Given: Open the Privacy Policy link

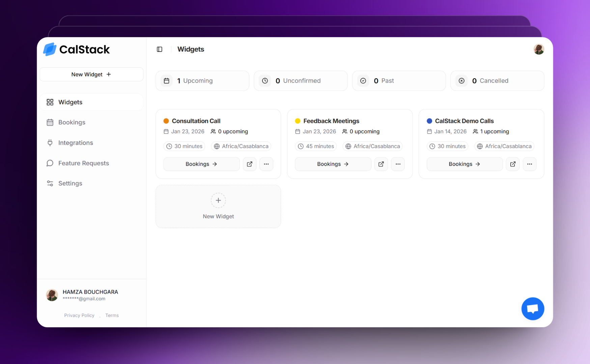Looking at the screenshot, I should point(79,315).
